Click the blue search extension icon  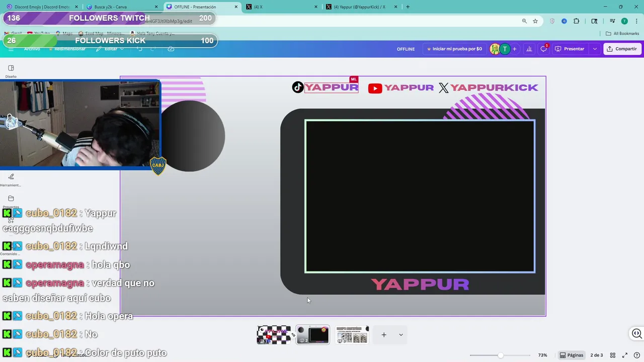point(564,21)
